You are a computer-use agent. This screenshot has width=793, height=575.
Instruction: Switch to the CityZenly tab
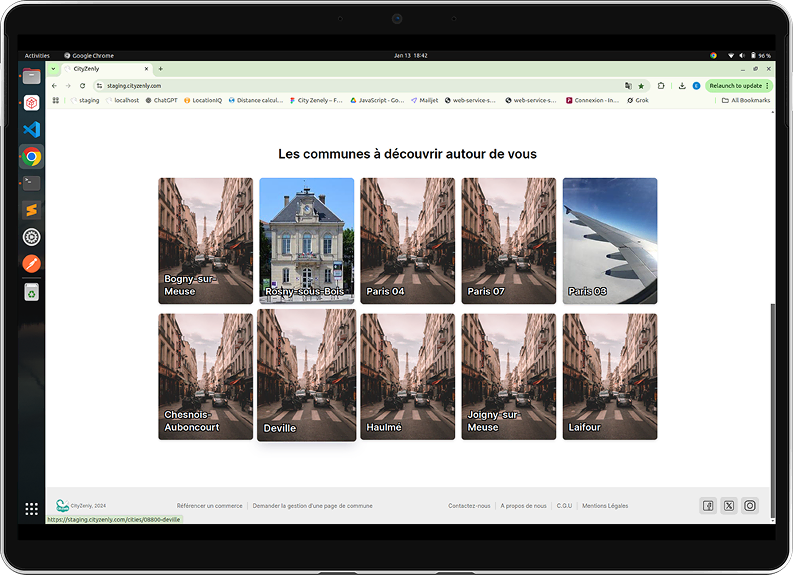106,69
